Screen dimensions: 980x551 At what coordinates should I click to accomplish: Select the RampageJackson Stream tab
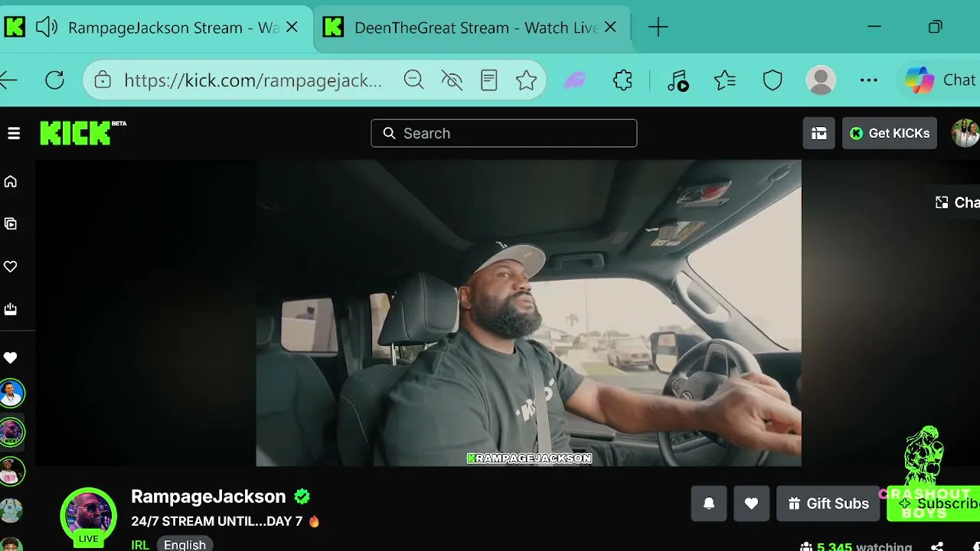click(156, 28)
